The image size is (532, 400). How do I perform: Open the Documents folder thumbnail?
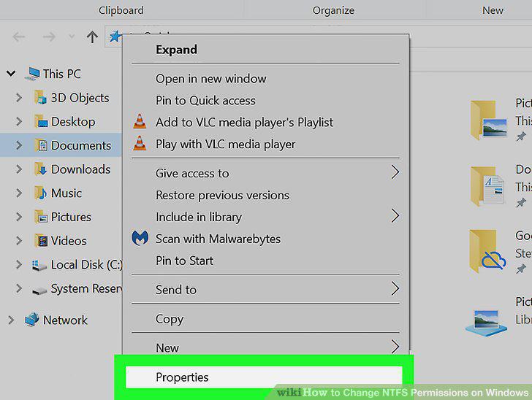(x=487, y=186)
